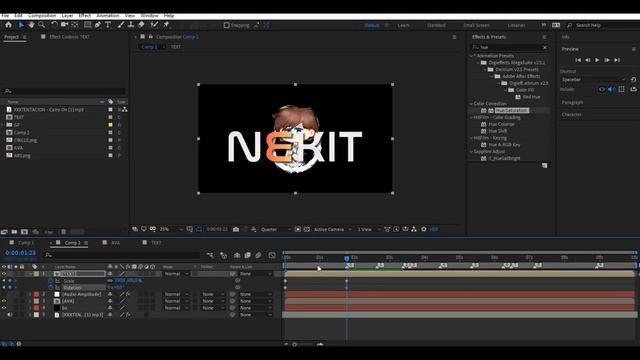Open the File menu
Image resolution: width=640 pixels, height=360 pixels.
tap(5, 16)
